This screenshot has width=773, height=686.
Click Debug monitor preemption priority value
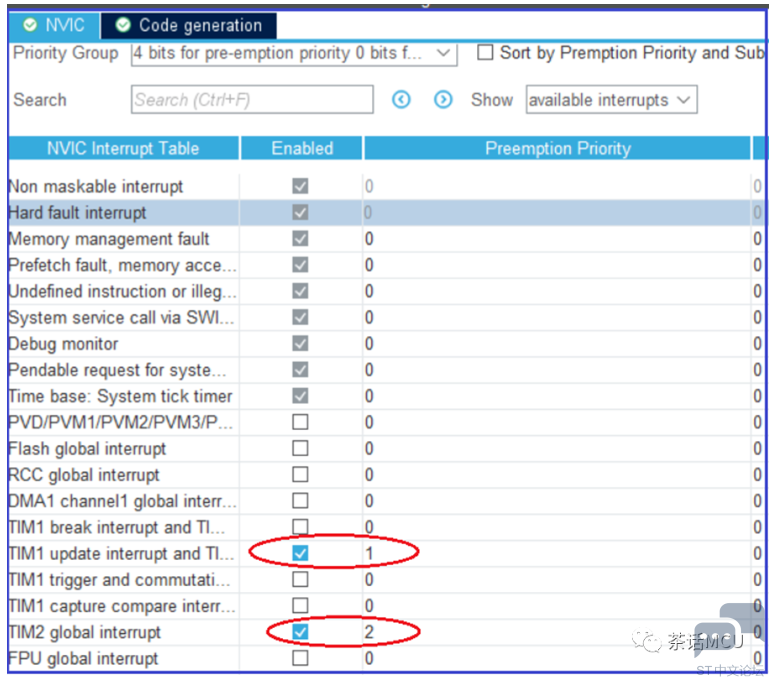[x=369, y=344]
